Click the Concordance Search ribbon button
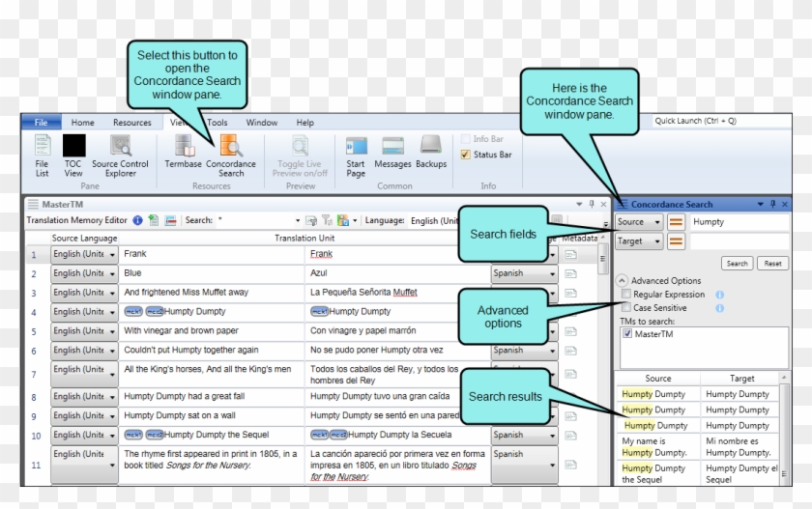 click(x=230, y=156)
